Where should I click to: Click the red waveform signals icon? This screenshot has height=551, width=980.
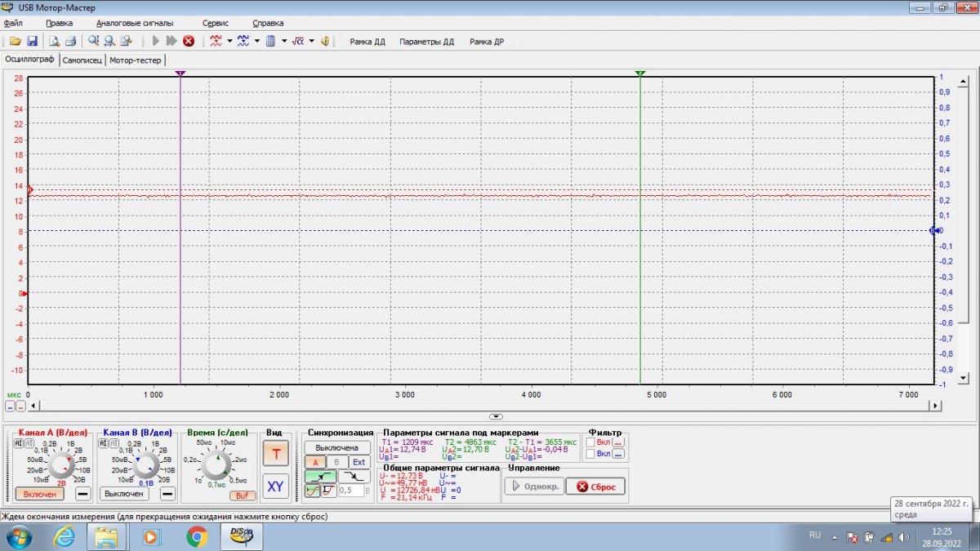coord(216,41)
